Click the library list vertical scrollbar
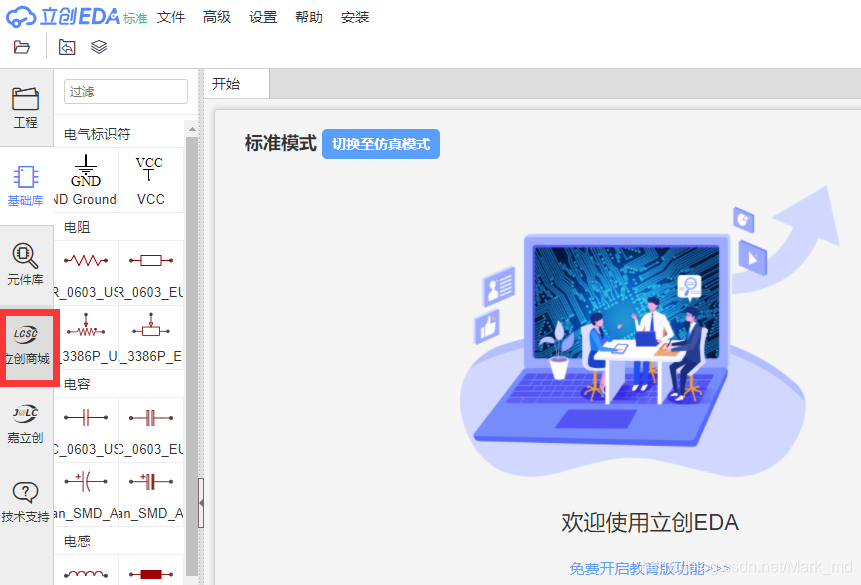 tap(192, 356)
